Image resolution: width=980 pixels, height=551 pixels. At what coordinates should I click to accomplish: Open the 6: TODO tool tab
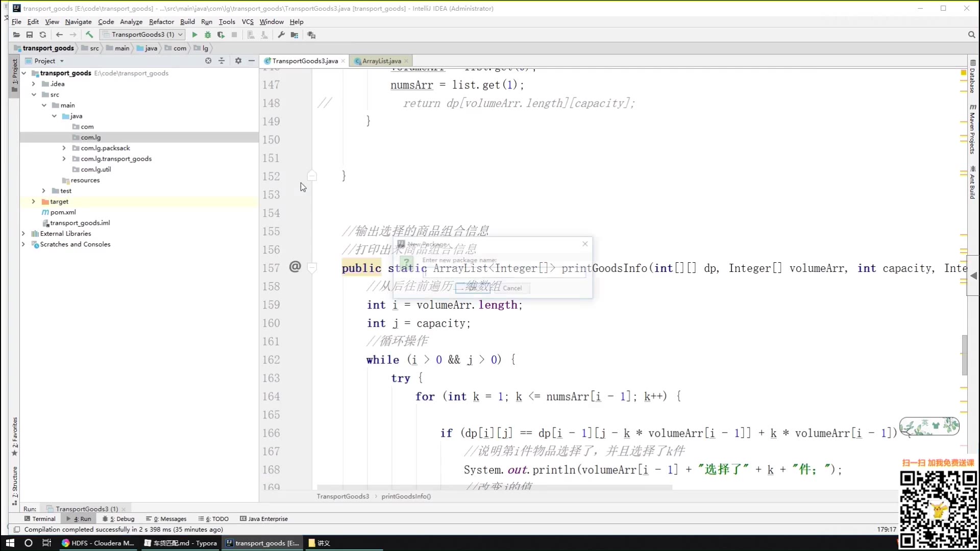(x=213, y=519)
